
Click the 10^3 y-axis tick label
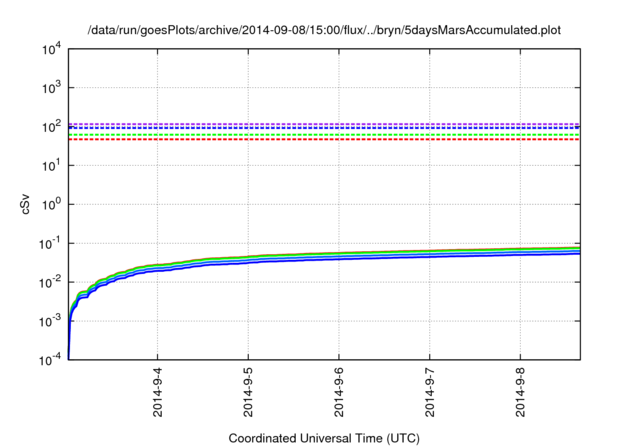click(x=51, y=88)
